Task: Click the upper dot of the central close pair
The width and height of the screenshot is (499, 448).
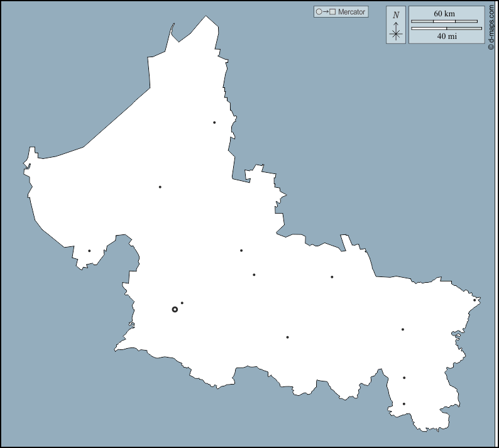Action: (x=241, y=251)
